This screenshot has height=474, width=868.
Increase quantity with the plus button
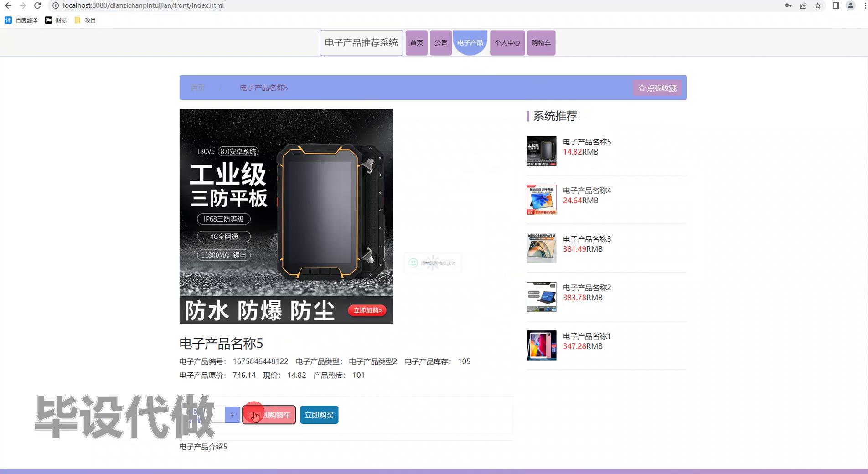(232, 415)
